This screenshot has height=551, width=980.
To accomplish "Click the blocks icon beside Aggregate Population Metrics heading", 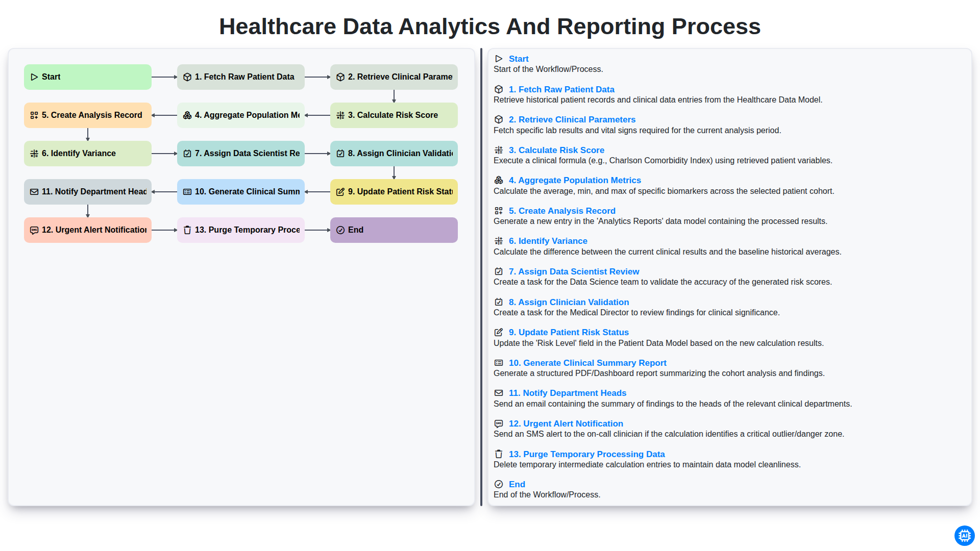I will click(499, 180).
